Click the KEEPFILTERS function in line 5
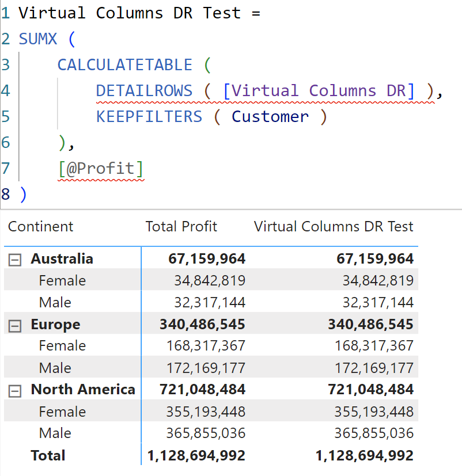Viewport: 462px width, 476px height. point(149,116)
